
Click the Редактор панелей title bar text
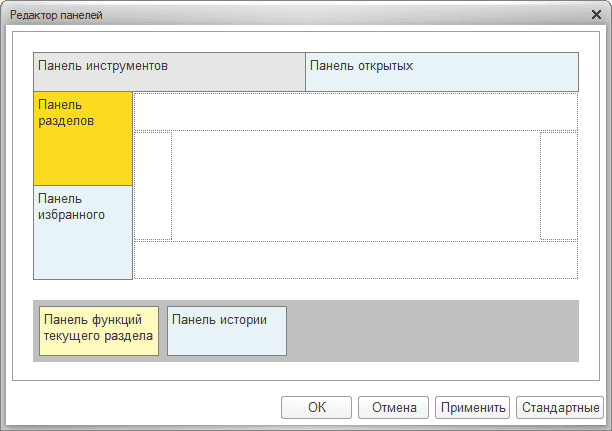tap(56, 15)
